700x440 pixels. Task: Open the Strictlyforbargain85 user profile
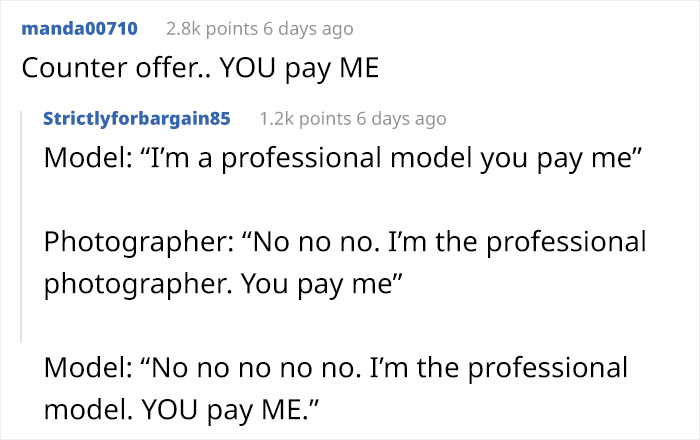(x=137, y=118)
